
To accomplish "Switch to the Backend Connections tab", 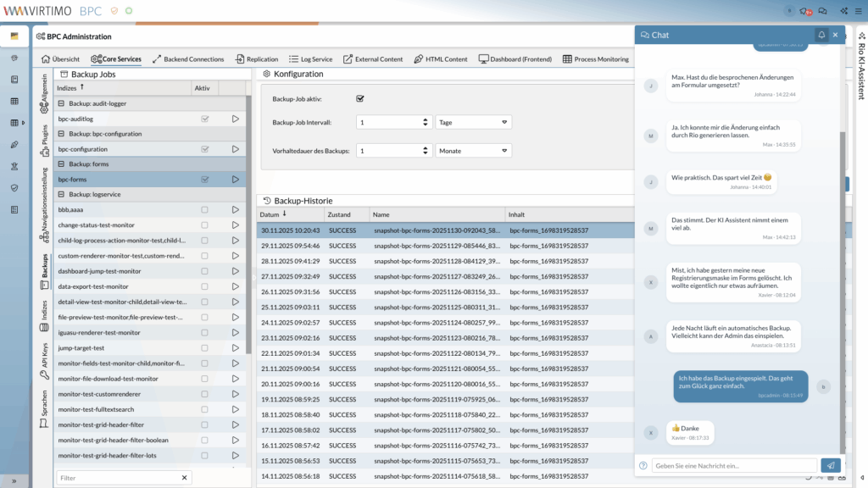I will pyautogui.click(x=188, y=59).
